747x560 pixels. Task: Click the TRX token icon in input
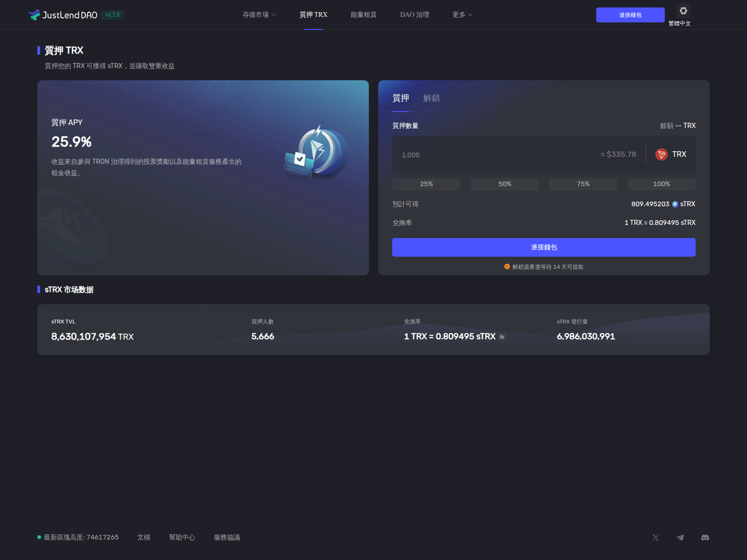pyautogui.click(x=662, y=154)
